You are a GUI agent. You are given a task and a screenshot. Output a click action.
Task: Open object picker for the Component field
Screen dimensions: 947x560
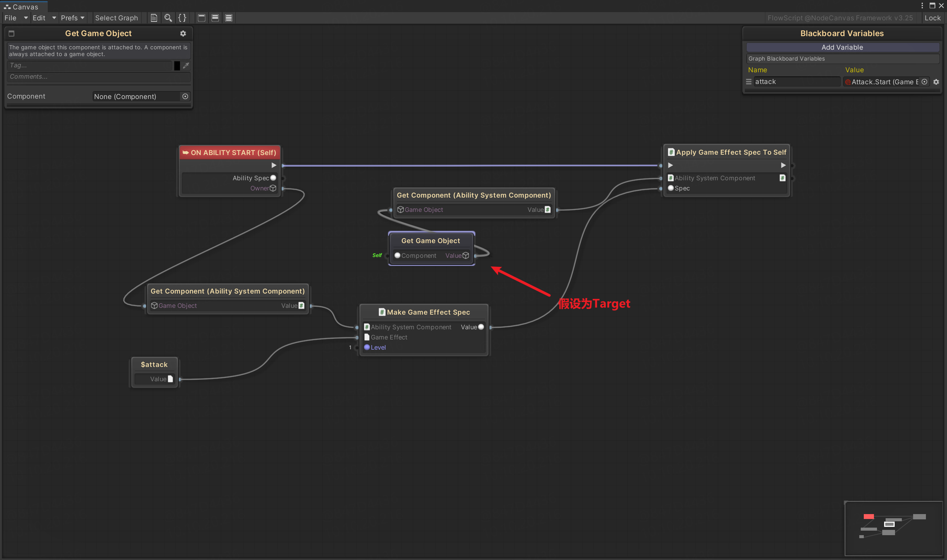(185, 97)
